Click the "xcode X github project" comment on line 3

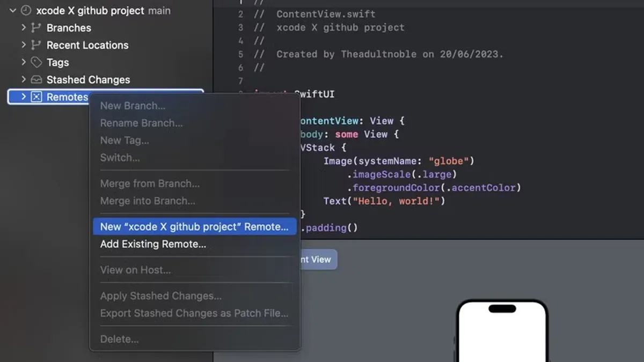pos(330,27)
